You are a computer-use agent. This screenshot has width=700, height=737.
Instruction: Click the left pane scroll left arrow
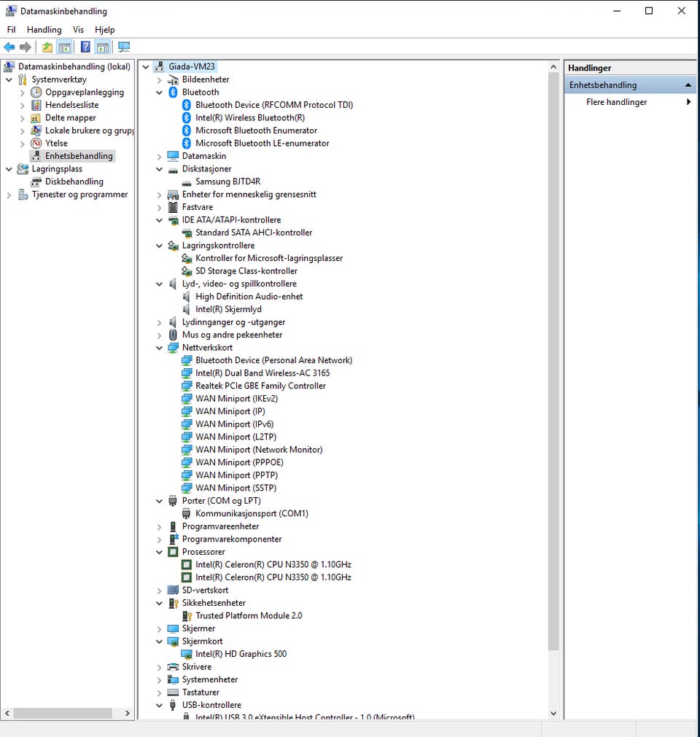tap(7, 713)
